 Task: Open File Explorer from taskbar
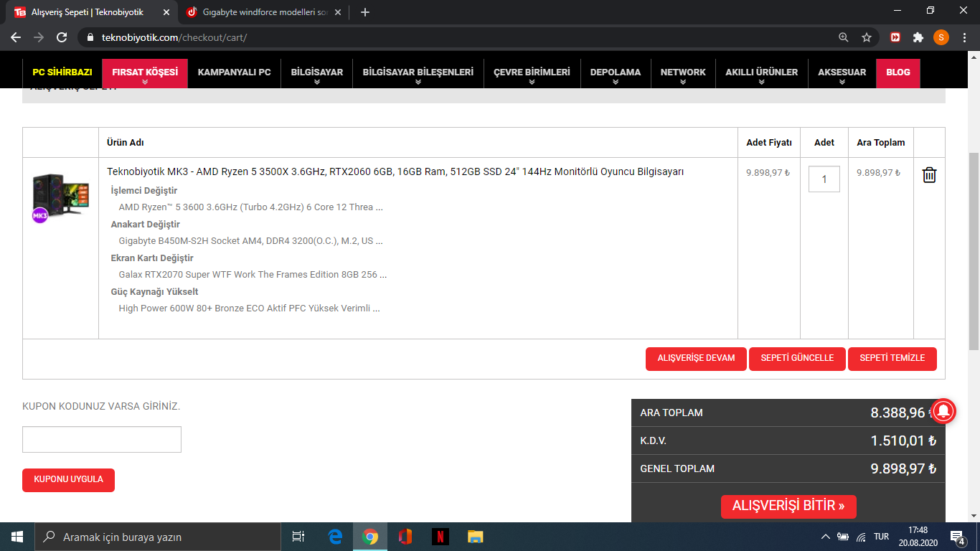475,537
